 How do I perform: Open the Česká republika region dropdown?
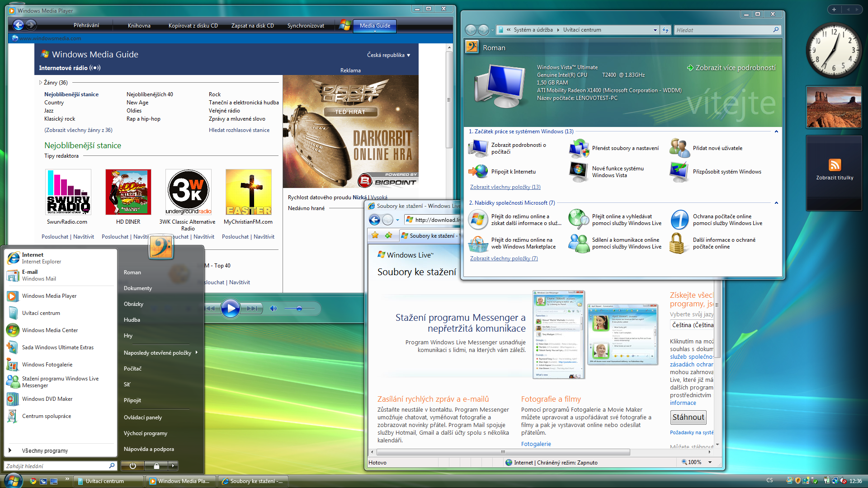(388, 55)
